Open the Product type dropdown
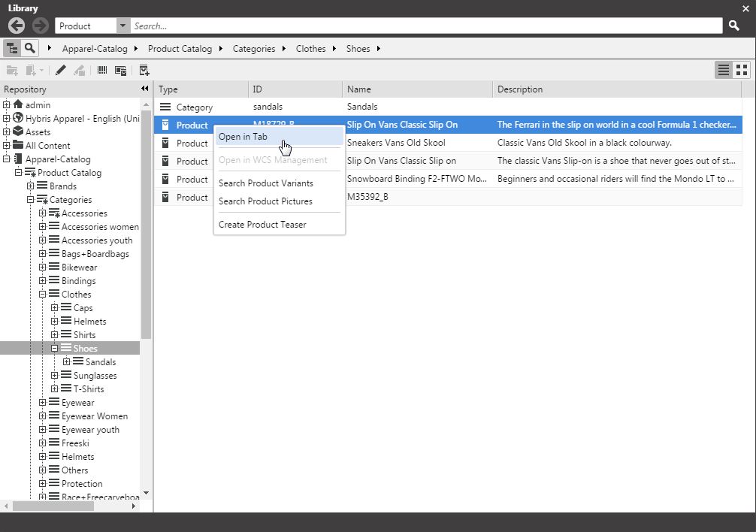The width and height of the screenshot is (756, 532). (x=122, y=25)
